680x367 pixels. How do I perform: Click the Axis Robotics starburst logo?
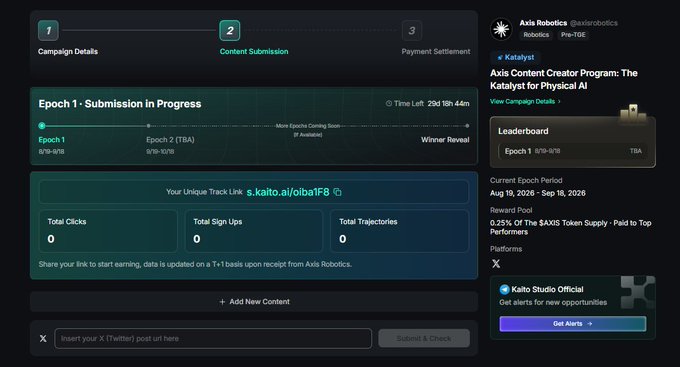pyautogui.click(x=501, y=29)
